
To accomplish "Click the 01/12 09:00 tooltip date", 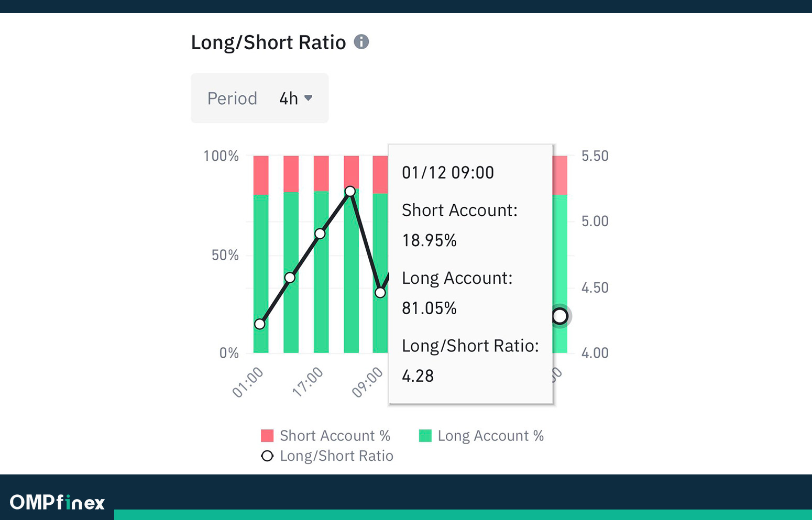I will [x=448, y=173].
